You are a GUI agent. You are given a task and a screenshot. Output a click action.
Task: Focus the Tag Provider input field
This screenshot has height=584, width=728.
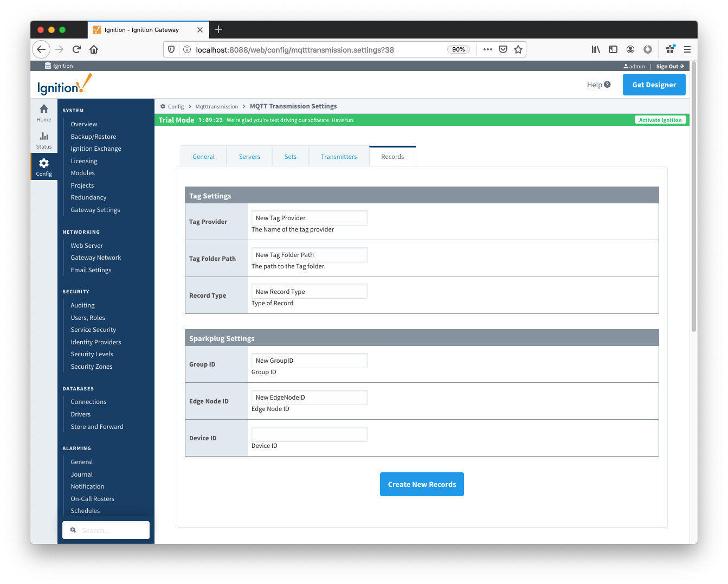310,218
